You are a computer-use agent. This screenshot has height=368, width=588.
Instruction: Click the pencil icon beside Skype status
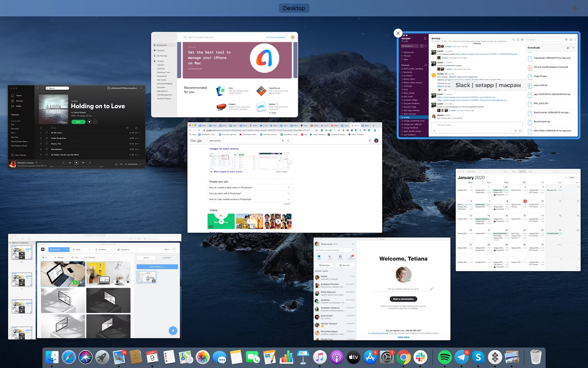(431, 289)
